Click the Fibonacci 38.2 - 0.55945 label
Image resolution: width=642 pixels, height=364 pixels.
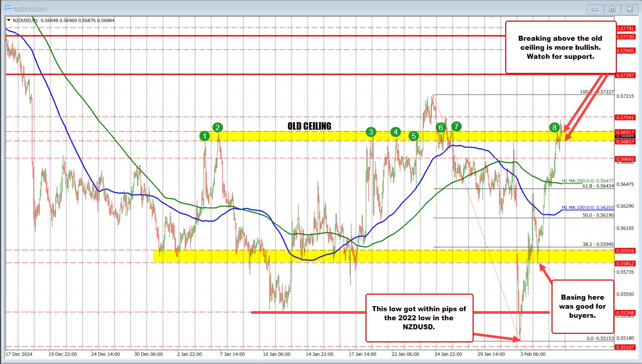click(x=598, y=244)
